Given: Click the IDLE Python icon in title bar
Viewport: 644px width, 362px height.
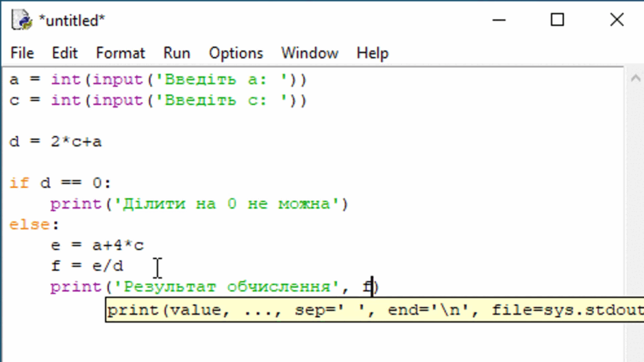Looking at the screenshot, I should pyautogui.click(x=21, y=20).
